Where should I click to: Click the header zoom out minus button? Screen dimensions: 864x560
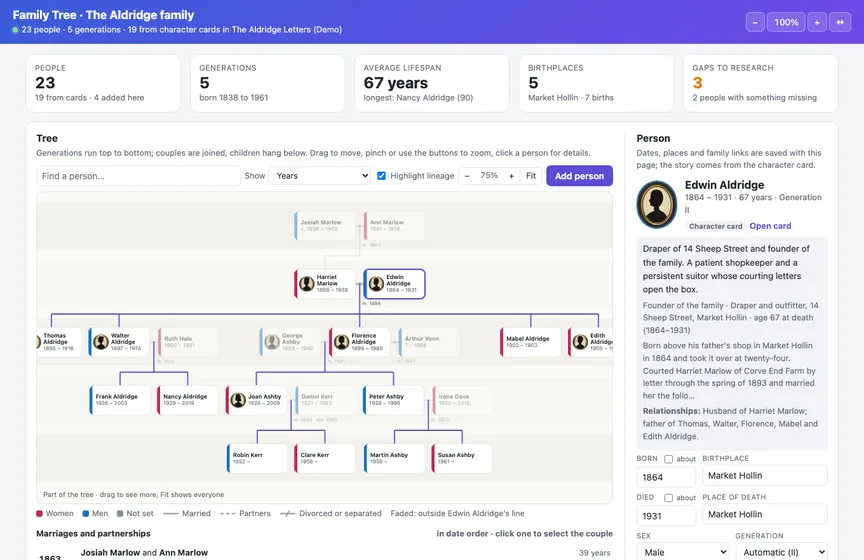pyautogui.click(x=755, y=23)
